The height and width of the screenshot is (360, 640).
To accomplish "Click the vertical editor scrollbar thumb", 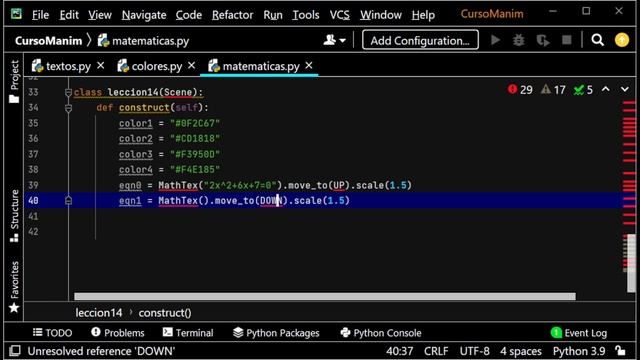I will (631, 263).
